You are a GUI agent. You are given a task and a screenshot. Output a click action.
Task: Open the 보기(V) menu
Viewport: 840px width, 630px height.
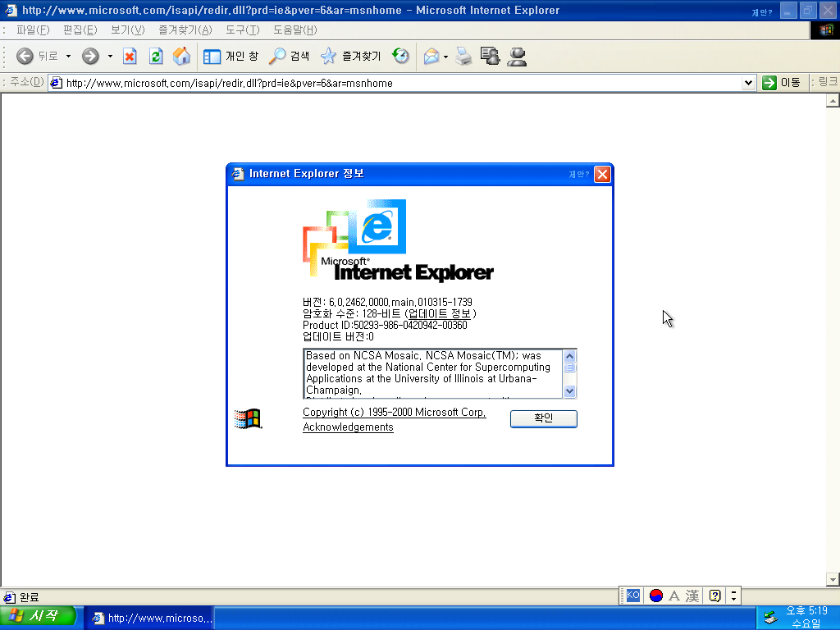click(x=127, y=30)
